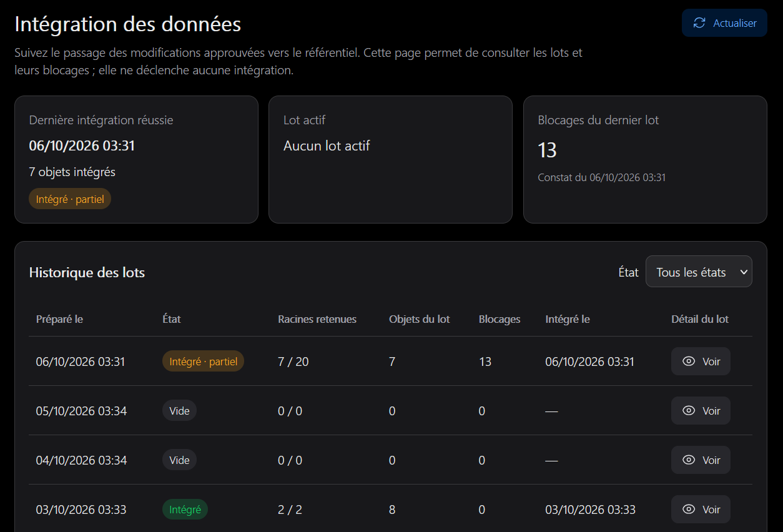
Task: Click the 'Dernière intégration réussie' card title
Action: [x=101, y=120]
